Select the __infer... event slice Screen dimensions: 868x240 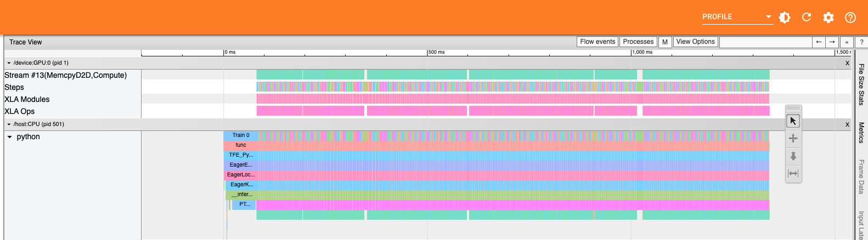pyautogui.click(x=242, y=195)
